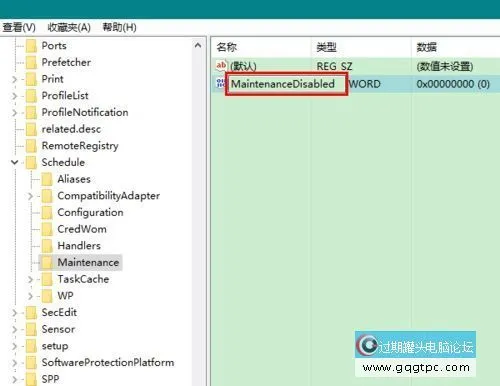Expand the ProfileNotification key
500x386 pixels.
coord(14,112)
